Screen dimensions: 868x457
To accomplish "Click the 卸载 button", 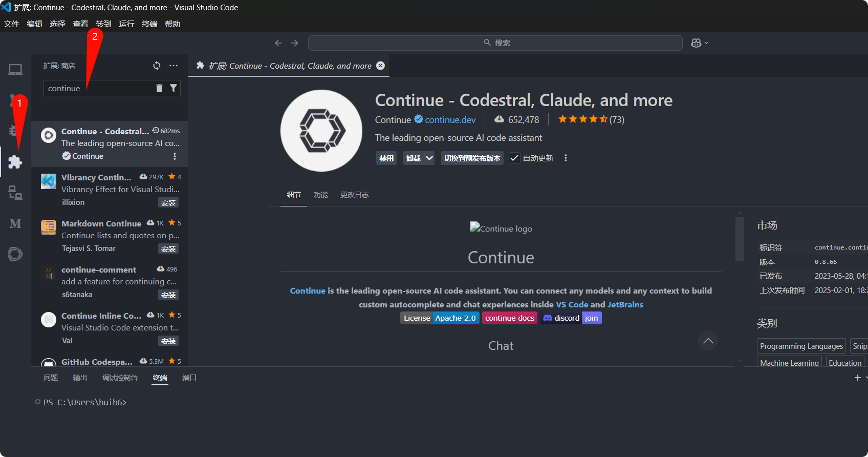I will [414, 158].
